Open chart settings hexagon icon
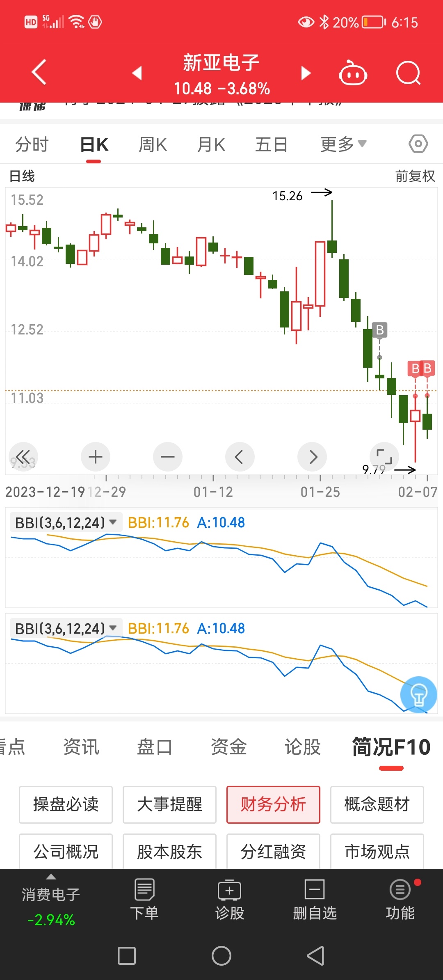 click(418, 144)
